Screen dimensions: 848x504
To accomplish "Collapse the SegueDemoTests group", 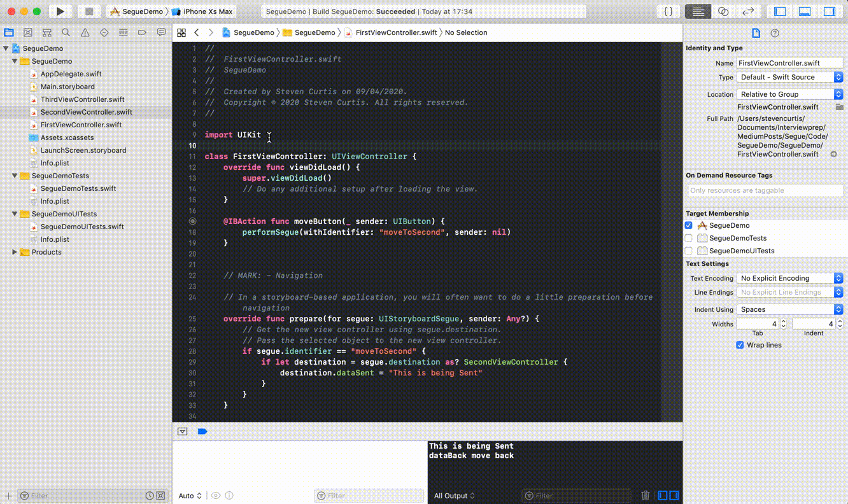I will (x=15, y=176).
